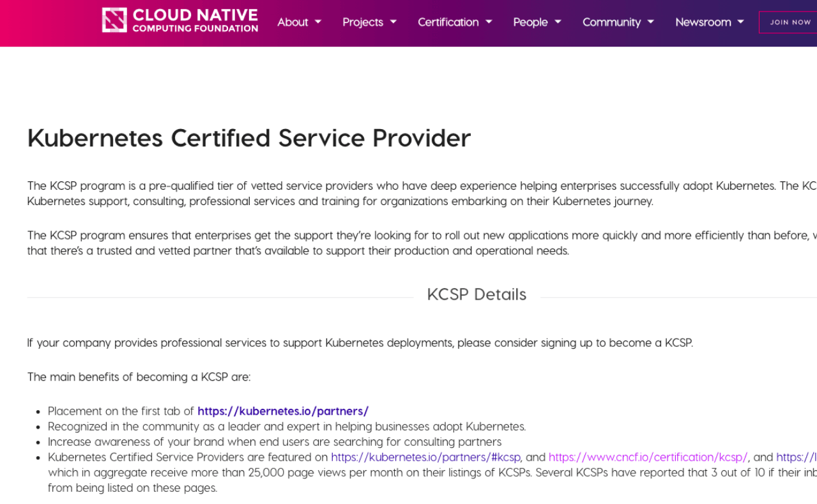Click the 'main benefits of becoming a KCSP' text
Image resolution: width=817 pixels, height=504 pixels.
tap(139, 377)
